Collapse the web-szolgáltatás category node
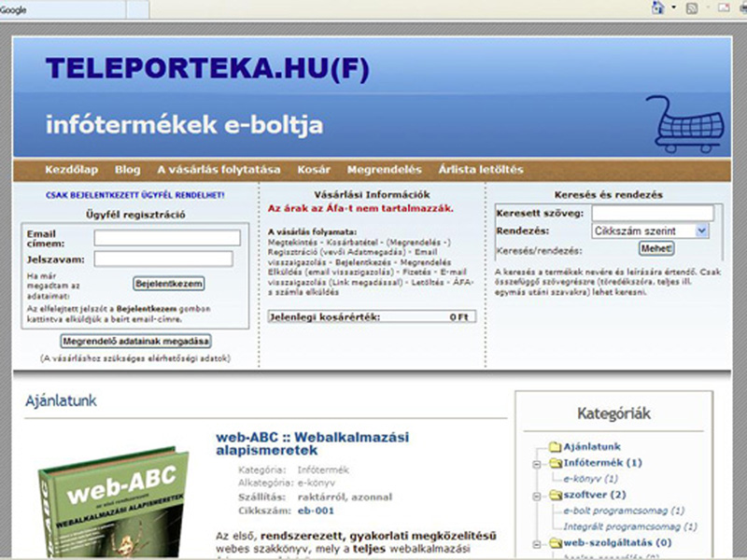Screen dimensions: 747x560 [x=536, y=544]
